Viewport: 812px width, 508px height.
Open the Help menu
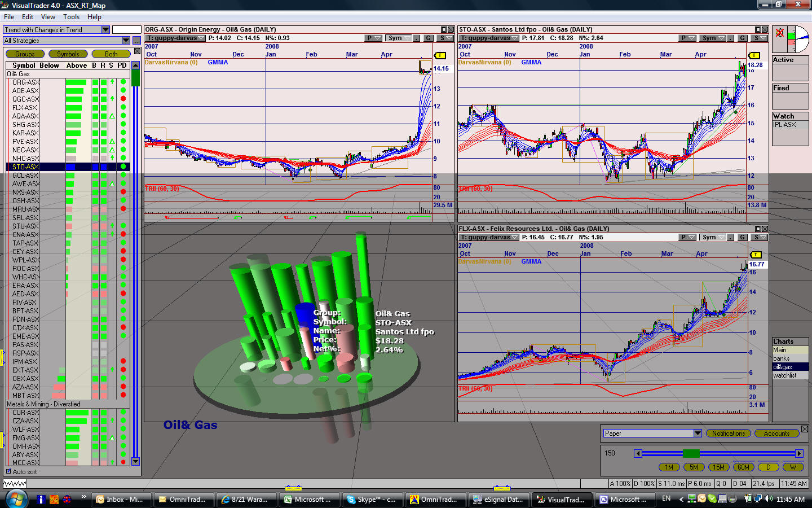pyautogui.click(x=94, y=17)
